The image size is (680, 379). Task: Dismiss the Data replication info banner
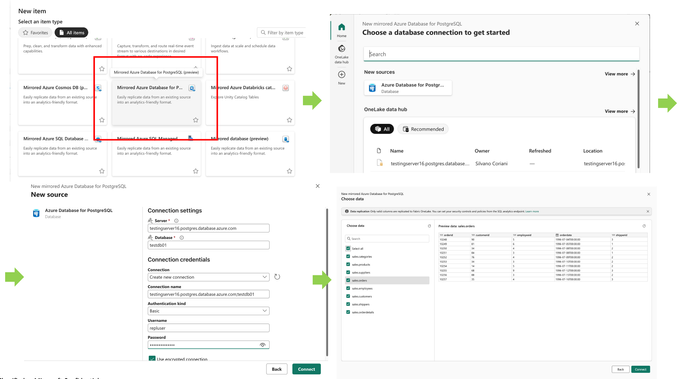pyautogui.click(x=648, y=211)
